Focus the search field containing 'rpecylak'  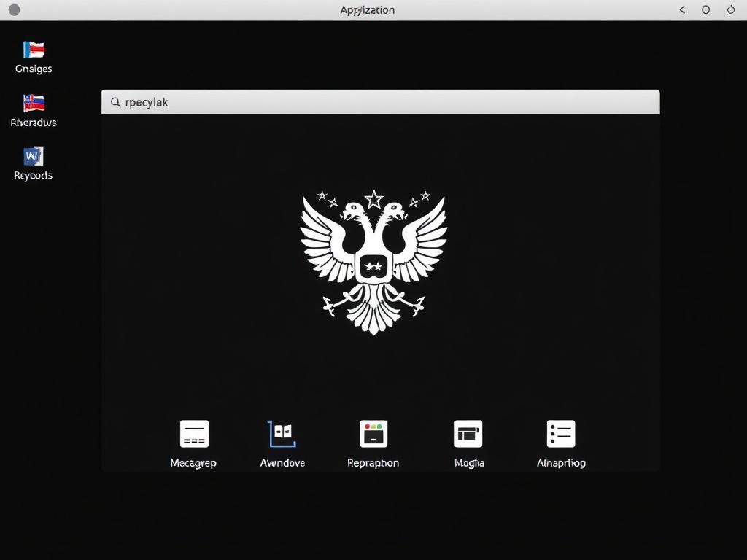click(387, 103)
